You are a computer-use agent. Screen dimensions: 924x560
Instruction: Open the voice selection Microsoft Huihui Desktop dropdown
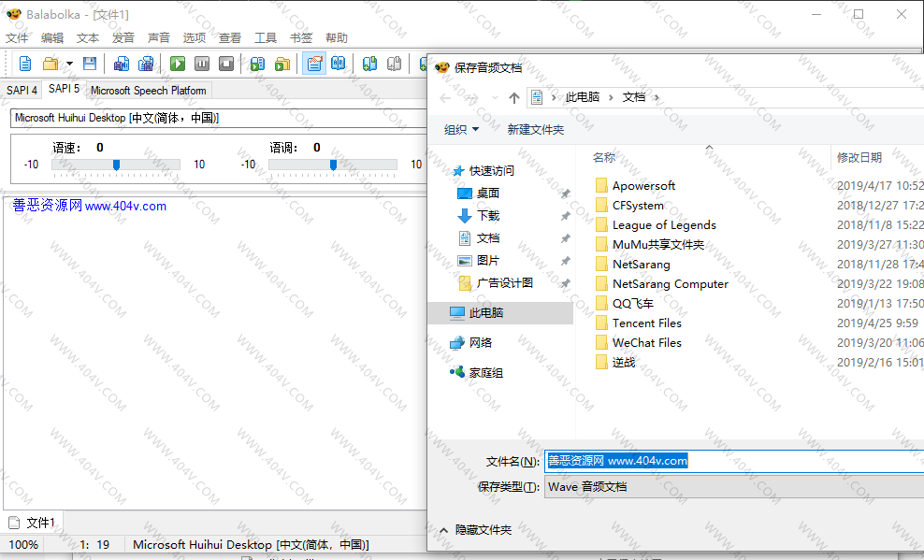coord(215,118)
